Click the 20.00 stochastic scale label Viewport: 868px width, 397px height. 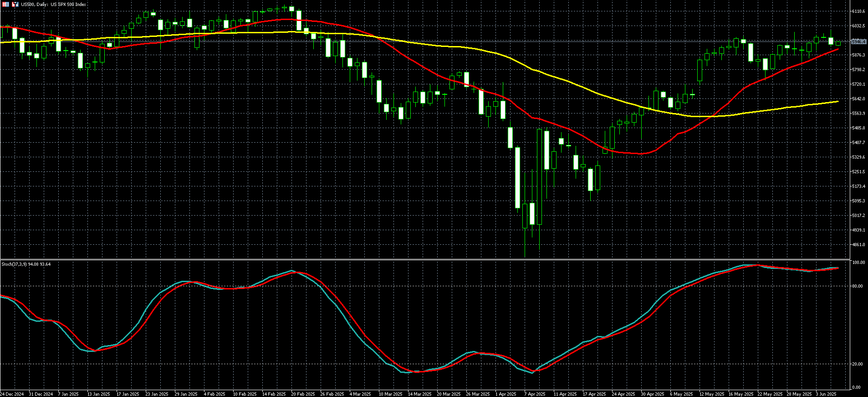coord(858,364)
